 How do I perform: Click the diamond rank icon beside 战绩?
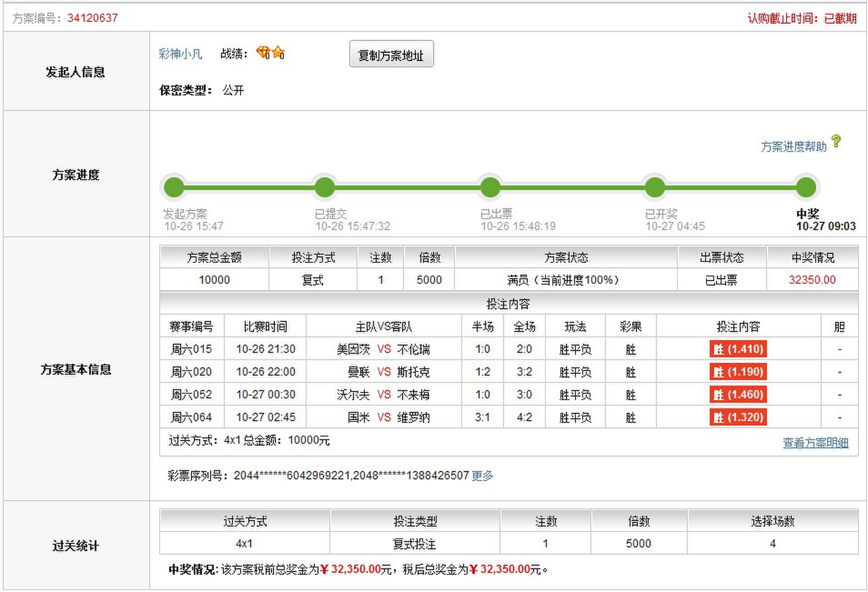[x=263, y=53]
